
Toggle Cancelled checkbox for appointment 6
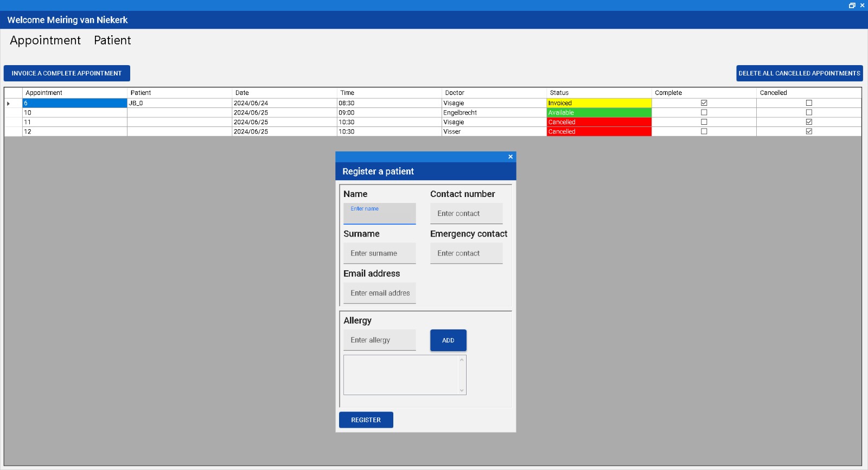pyautogui.click(x=809, y=103)
